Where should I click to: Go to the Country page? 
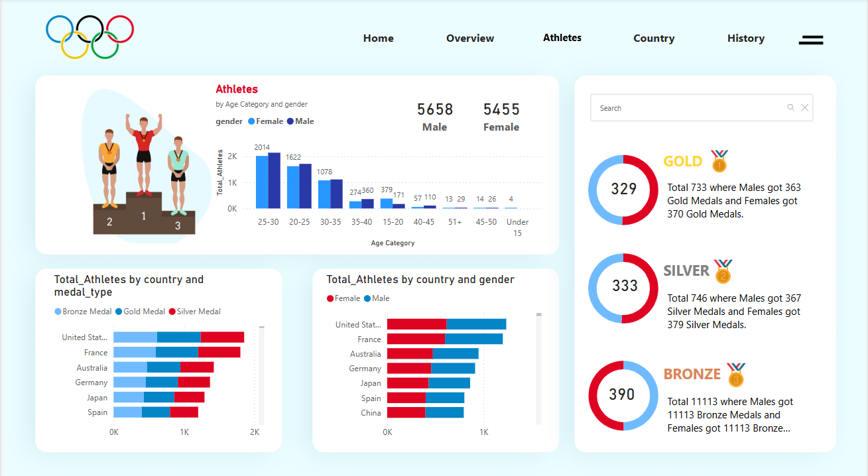pyautogui.click(x=654, y=38)
